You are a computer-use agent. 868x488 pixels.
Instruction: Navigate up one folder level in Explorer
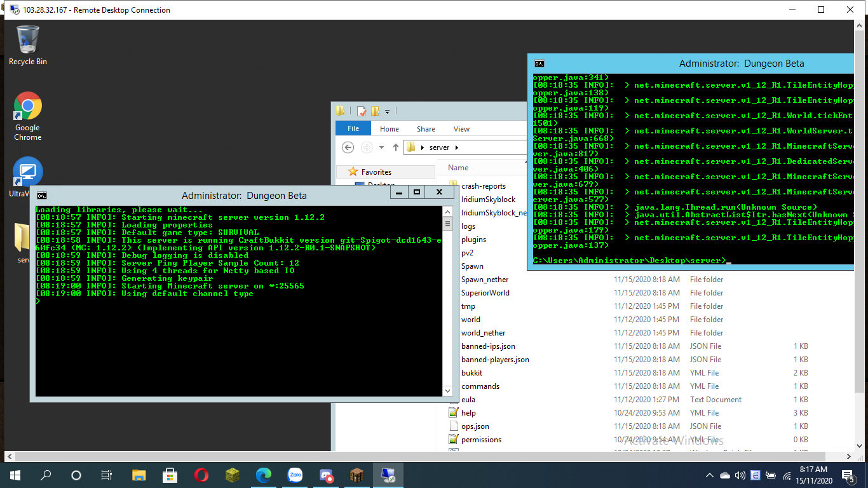(x=395, y=147)
